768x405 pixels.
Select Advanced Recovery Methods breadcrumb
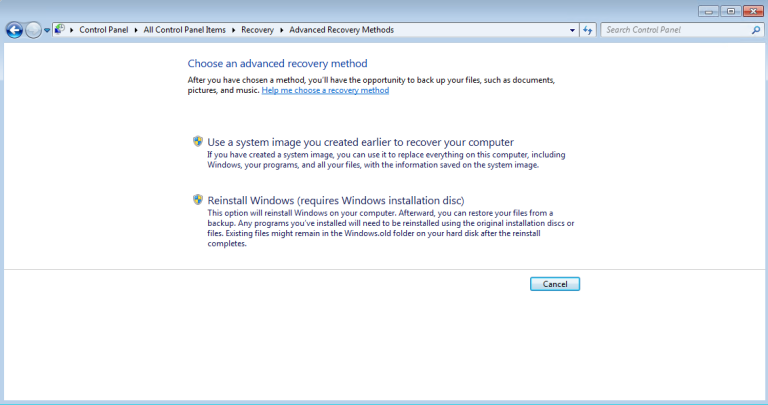(x=341, y=30)
